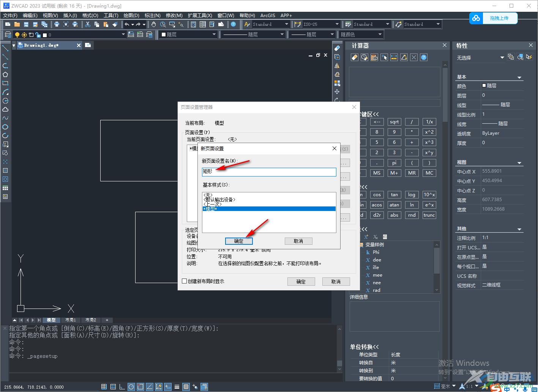Click the Plot printer icon in toolbar
Screen dimensions: 538x392
(57, 24)
